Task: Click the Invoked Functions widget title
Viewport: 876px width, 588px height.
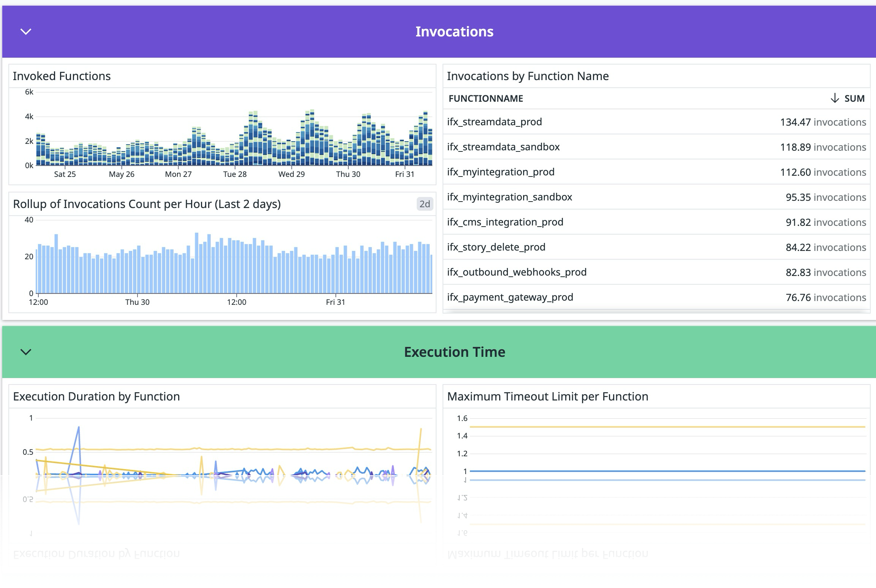Action: tap(62, 76)
